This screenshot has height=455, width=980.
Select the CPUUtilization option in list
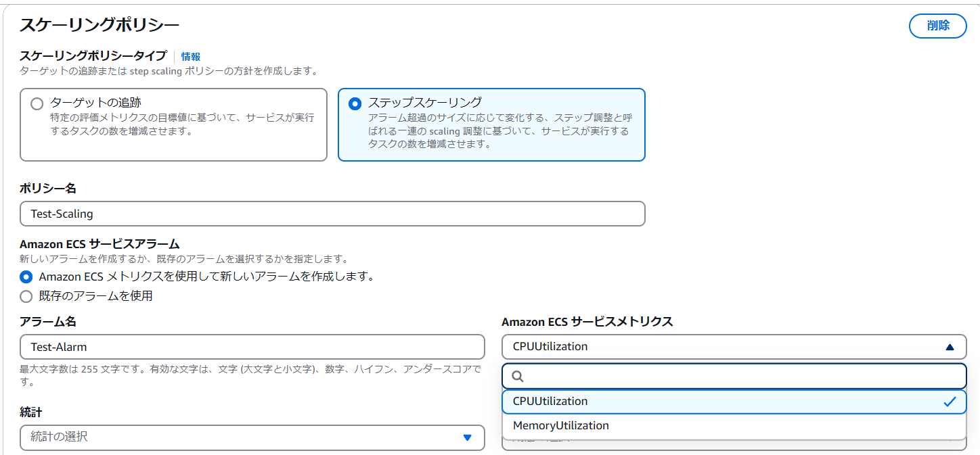coord(734,402)
